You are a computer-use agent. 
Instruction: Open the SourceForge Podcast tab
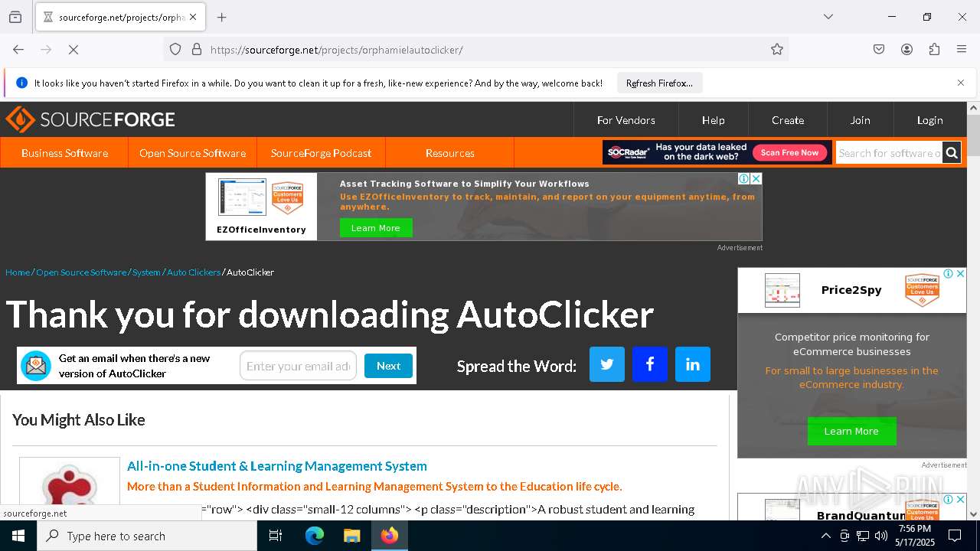(x=321, y=153)
